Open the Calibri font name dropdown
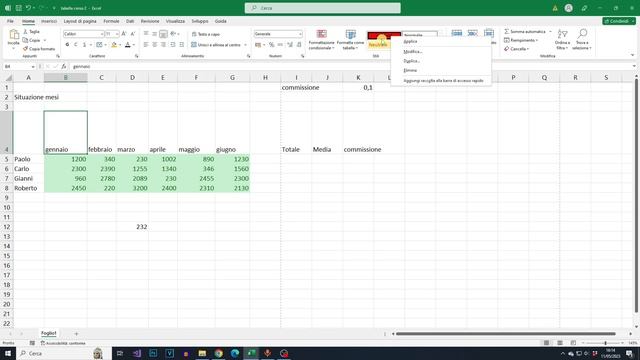Screen dimensions: 640x360 pos(102,34)
